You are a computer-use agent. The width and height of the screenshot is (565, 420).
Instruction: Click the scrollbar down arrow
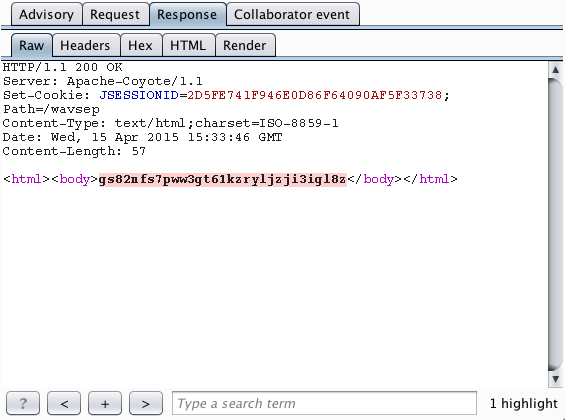(x=556, y=379)
